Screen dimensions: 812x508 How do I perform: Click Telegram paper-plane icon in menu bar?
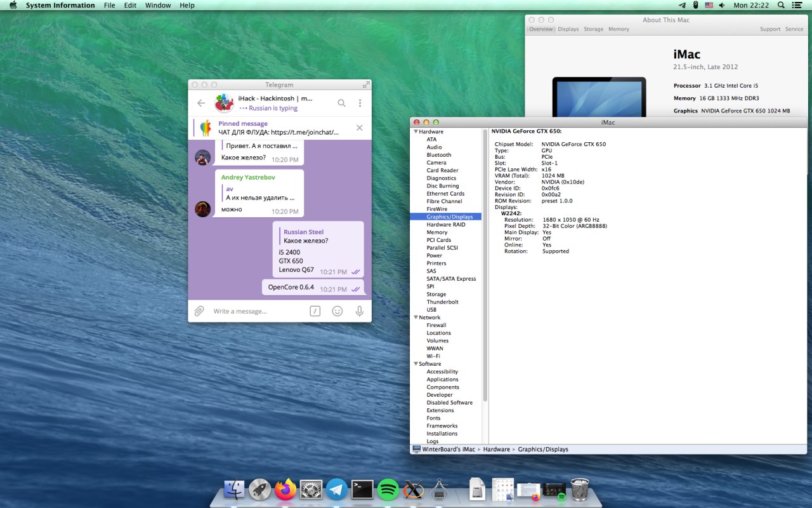tap(683, 5)
